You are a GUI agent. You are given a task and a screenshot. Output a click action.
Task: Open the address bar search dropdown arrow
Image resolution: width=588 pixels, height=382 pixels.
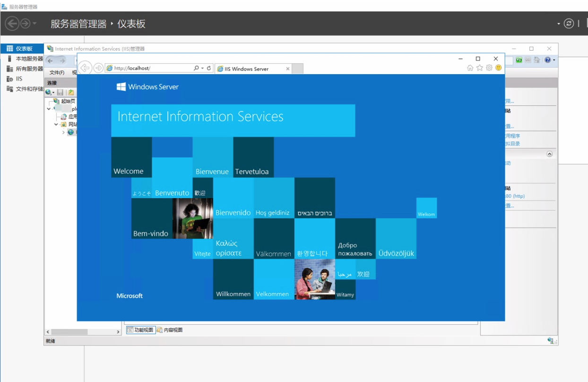point(202,68)
